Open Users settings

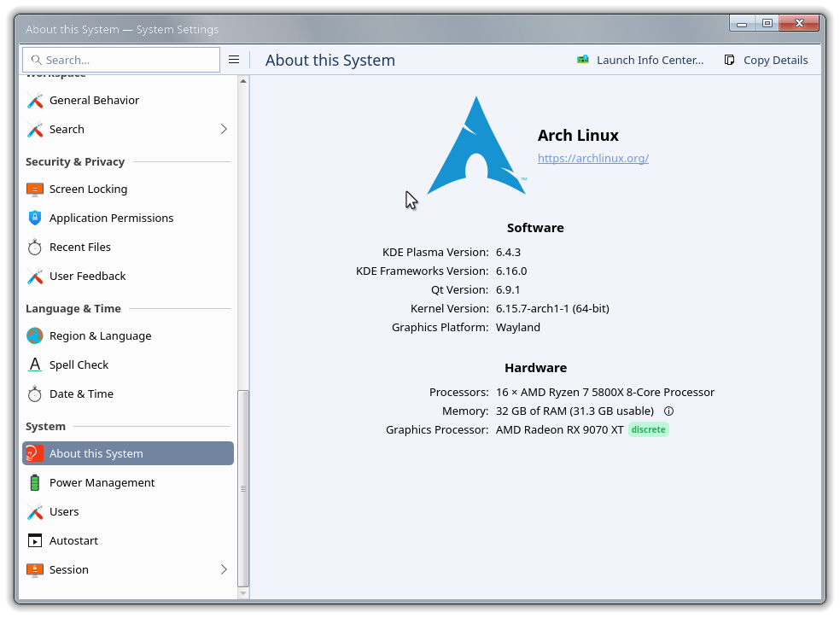click(128, 511)
